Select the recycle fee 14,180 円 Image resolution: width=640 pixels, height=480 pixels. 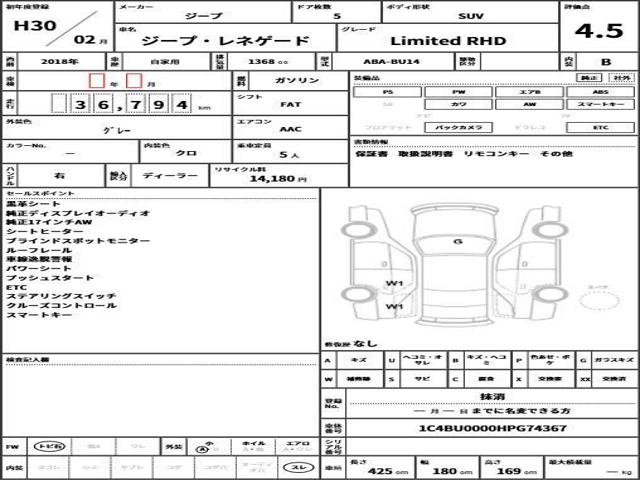278,178
